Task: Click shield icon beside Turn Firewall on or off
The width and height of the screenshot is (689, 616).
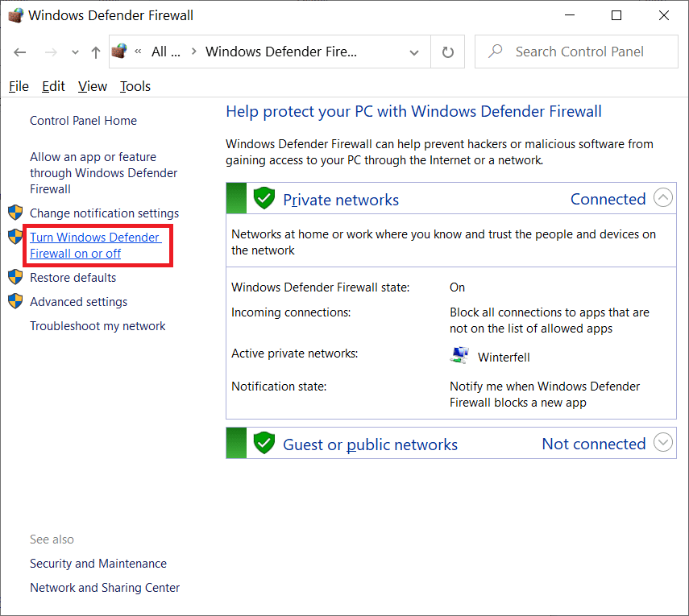Action: coord(15,237)
